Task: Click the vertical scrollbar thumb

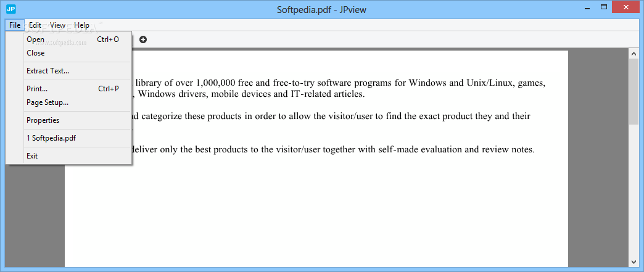Action: point(634,91)
